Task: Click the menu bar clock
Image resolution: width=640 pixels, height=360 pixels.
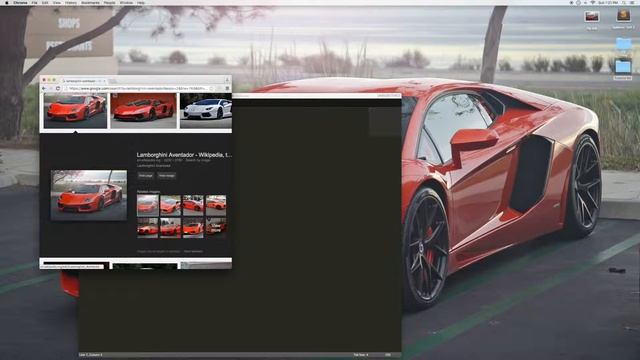Action: (608, 2)
